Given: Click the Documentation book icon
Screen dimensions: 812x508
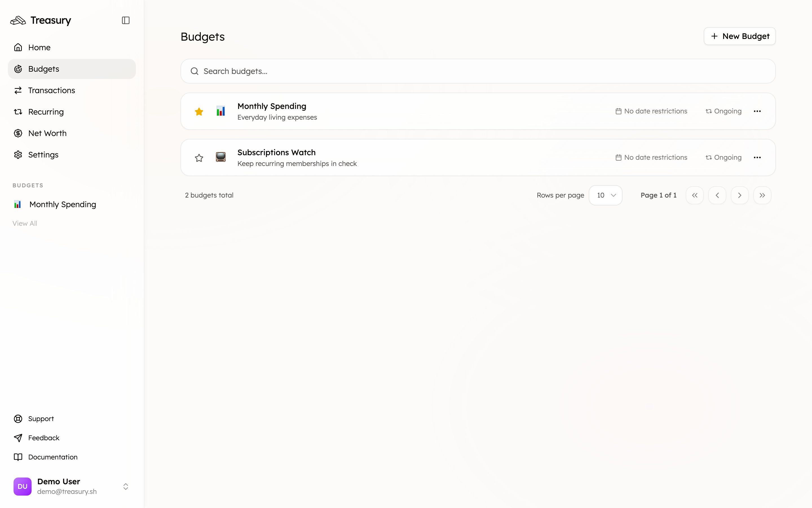Looking at the screenshot, I should [x=18, y=457].
